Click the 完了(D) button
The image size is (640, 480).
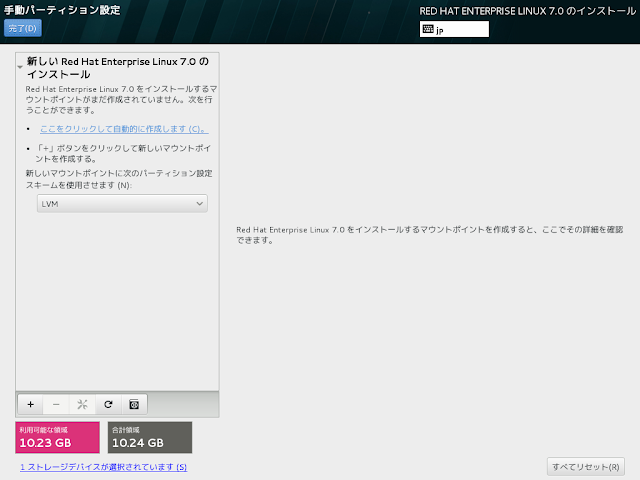23,28
